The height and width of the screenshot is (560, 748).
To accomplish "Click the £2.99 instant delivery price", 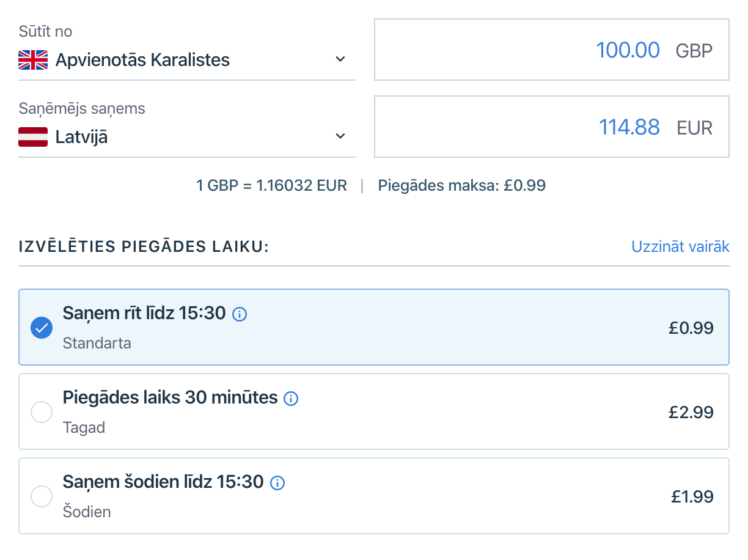I will (x=691, y=412).
